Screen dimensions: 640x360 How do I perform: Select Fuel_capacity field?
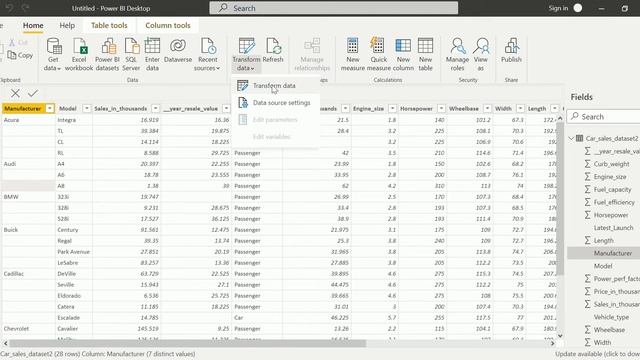tap(612, 189)
